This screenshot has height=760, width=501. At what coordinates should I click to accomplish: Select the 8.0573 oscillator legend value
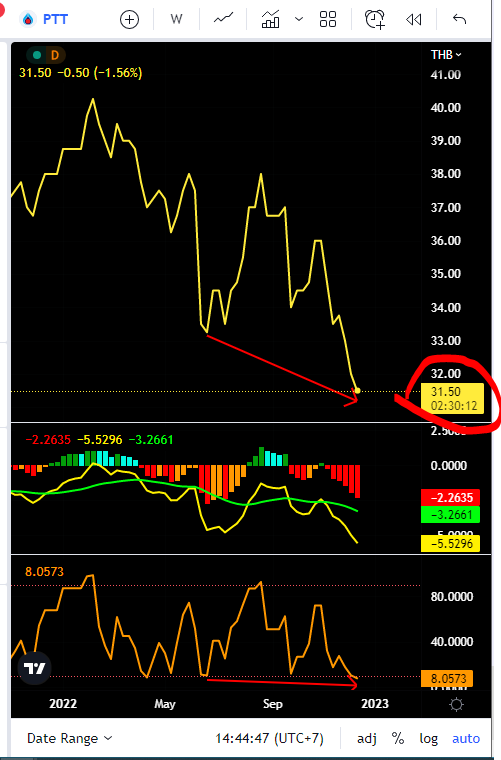[44, 571]
